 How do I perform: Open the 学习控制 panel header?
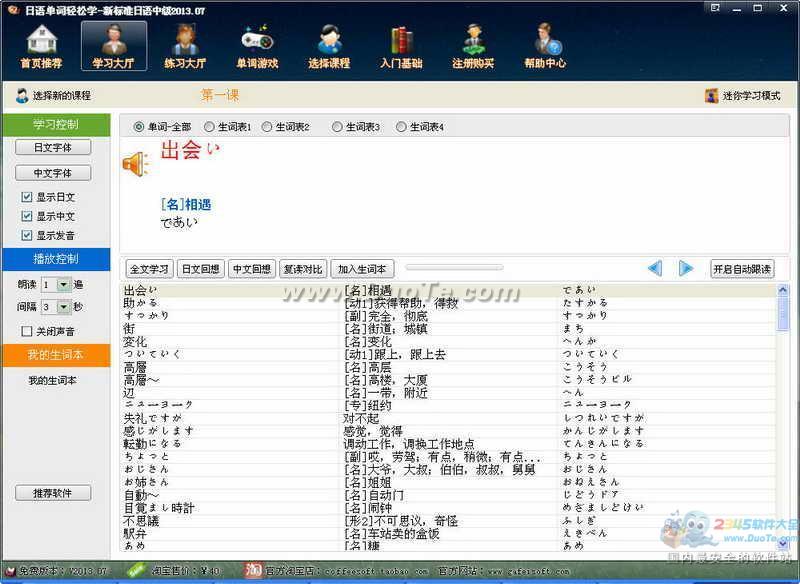pyautogui.click(x=56, y=124)
